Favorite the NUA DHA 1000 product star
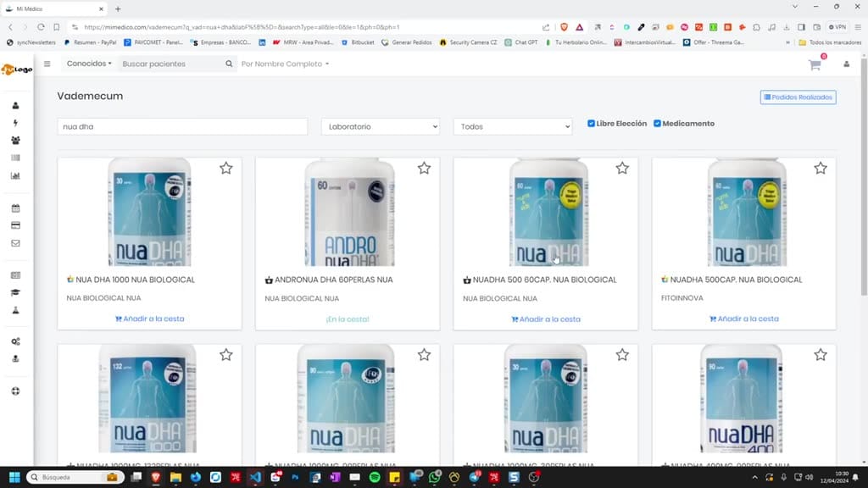868x488 pixels. (x=225, y=169)
